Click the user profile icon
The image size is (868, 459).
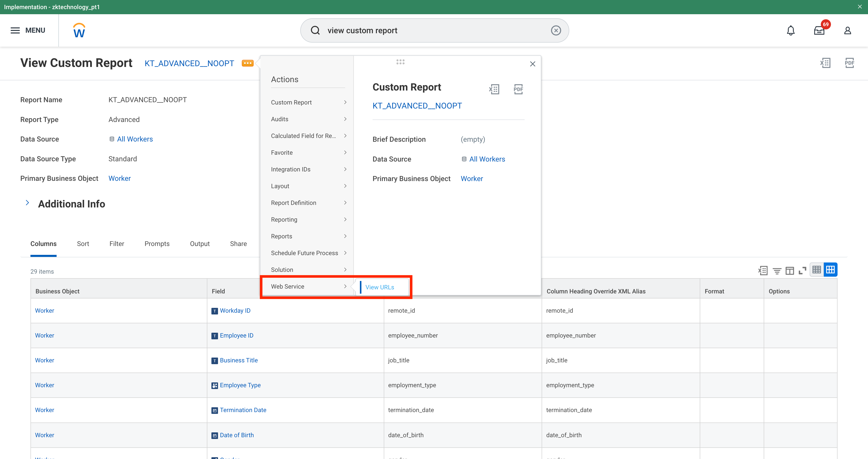[847, 31]
